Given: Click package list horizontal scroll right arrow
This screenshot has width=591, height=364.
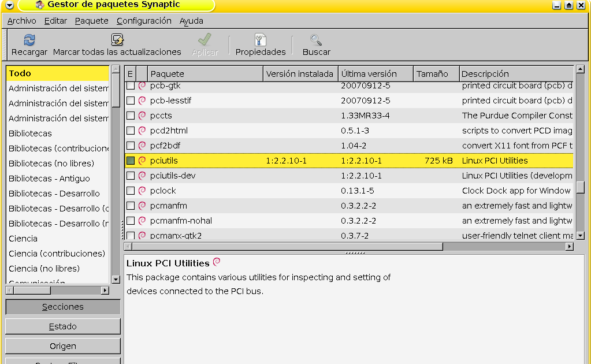Looking at the screenshot, I should pyautogui.click(x=570, y=247).
